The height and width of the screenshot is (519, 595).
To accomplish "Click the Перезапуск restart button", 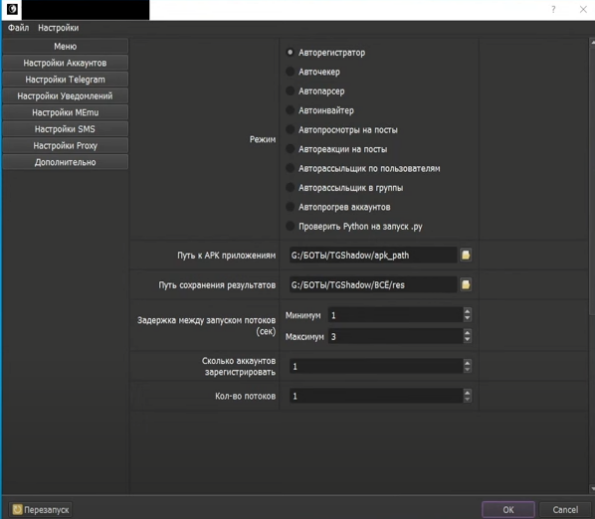I will 41,510.
